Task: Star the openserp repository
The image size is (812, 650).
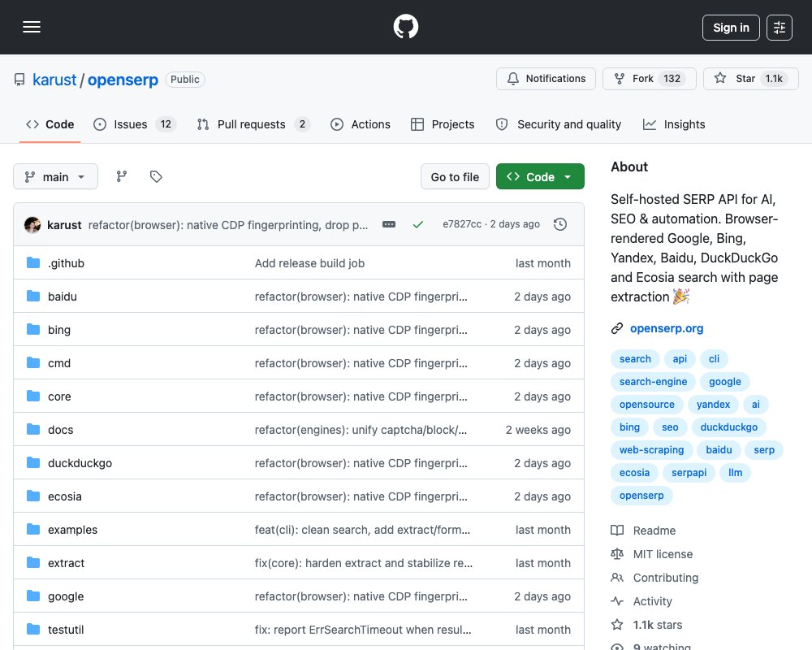Action: [x=751, y=79]
